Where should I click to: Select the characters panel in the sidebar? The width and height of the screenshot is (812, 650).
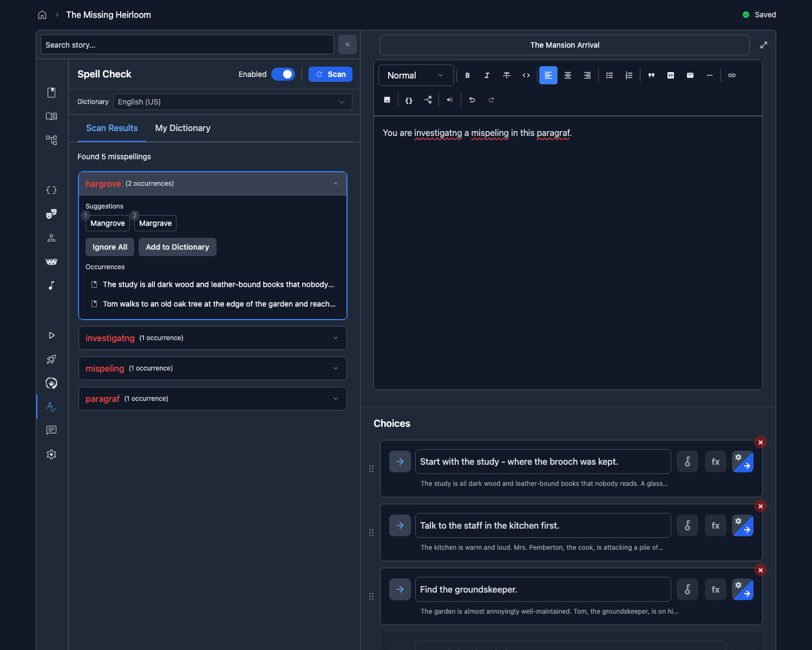point(51,237)
